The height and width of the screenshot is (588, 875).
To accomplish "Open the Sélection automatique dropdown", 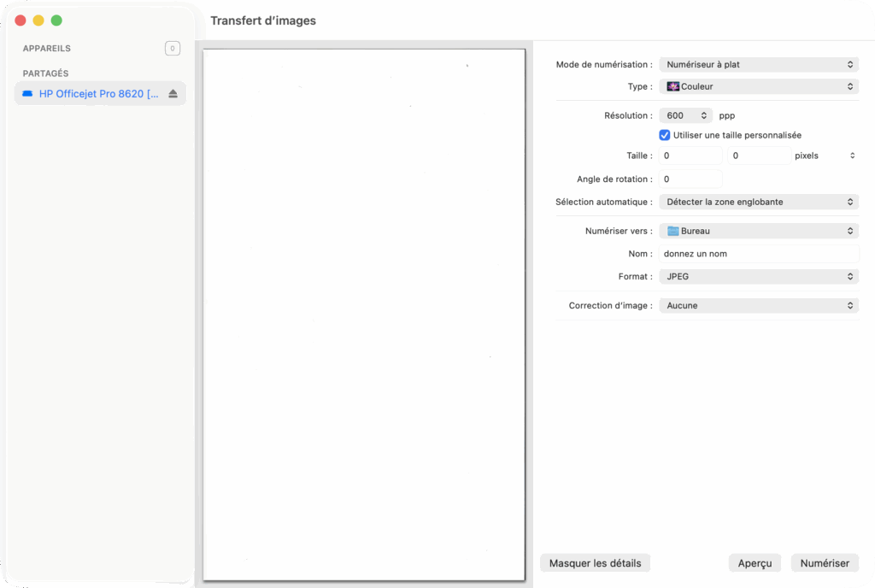I will [758, 202].
